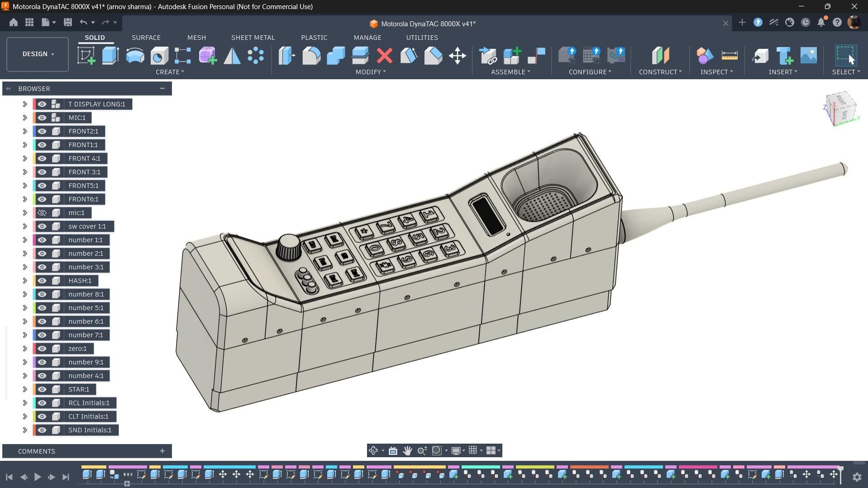Play the design timeline
This screenshot has width=868, height=488.
tap(38, 477)
